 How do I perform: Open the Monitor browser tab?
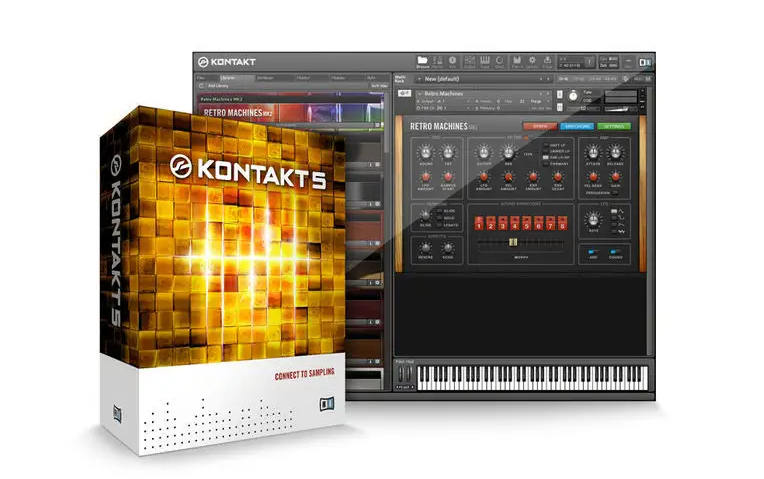312,78
